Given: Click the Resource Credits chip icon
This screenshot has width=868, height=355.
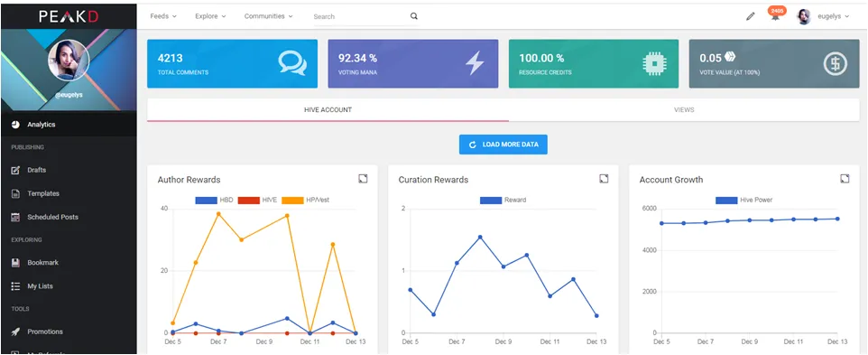Looking at the screenshot, I should [654, 64].
